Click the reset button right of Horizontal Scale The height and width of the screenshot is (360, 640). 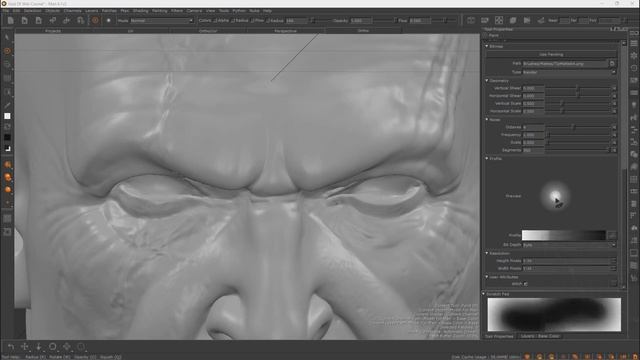pos(614,111)
